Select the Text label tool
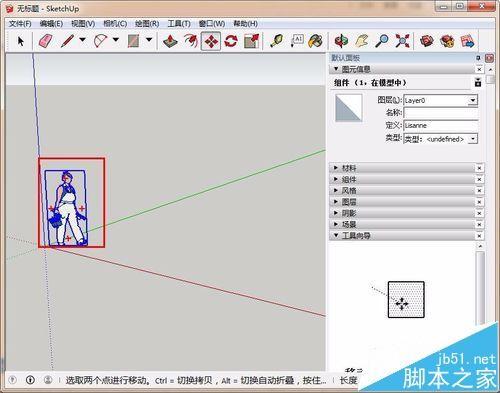500x393 pixels. [x=297, y=41]
